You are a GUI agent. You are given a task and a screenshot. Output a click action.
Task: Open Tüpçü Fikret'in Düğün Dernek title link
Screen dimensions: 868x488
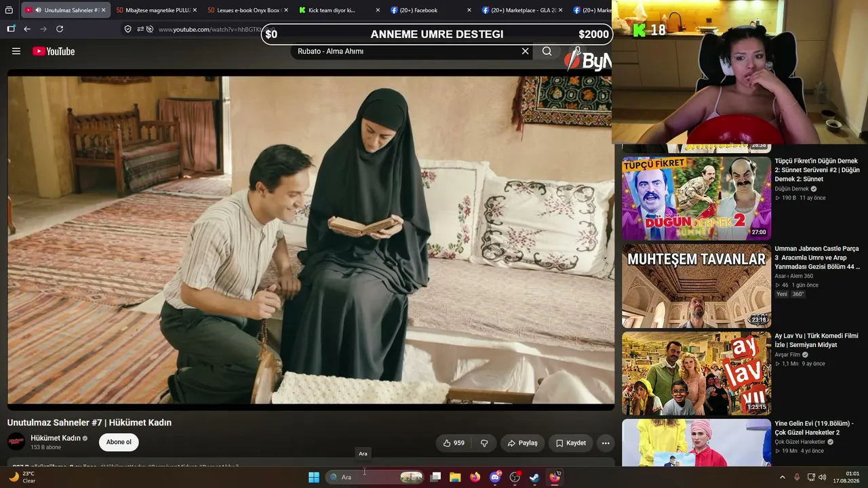[x=817, y=170]
